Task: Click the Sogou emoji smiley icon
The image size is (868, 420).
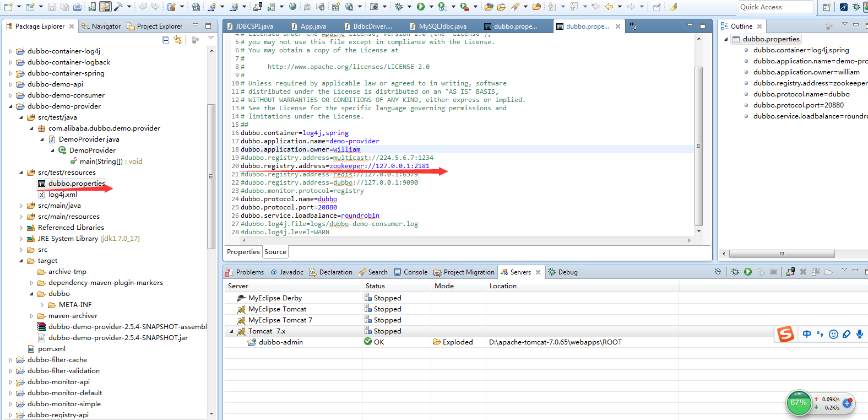Action: pos(833,334)
